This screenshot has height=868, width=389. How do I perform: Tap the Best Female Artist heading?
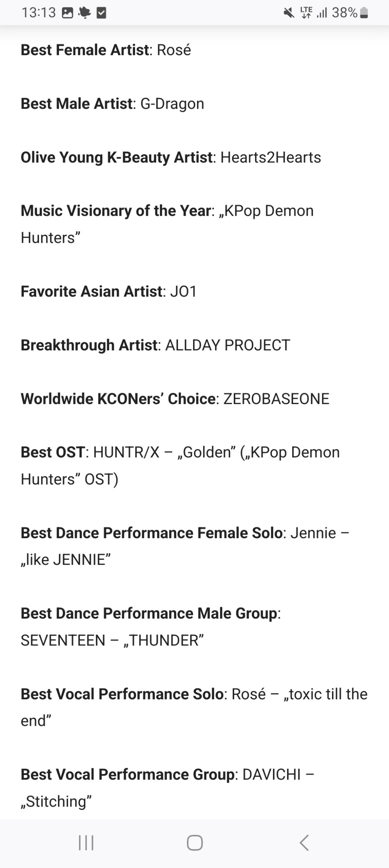click(85, 50)
